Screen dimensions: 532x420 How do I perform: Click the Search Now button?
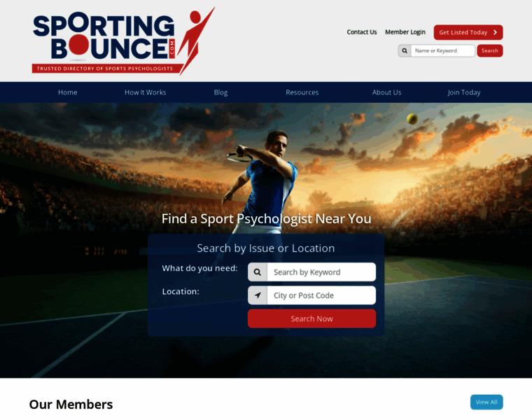pyautogui.click(x=311, y=318)
